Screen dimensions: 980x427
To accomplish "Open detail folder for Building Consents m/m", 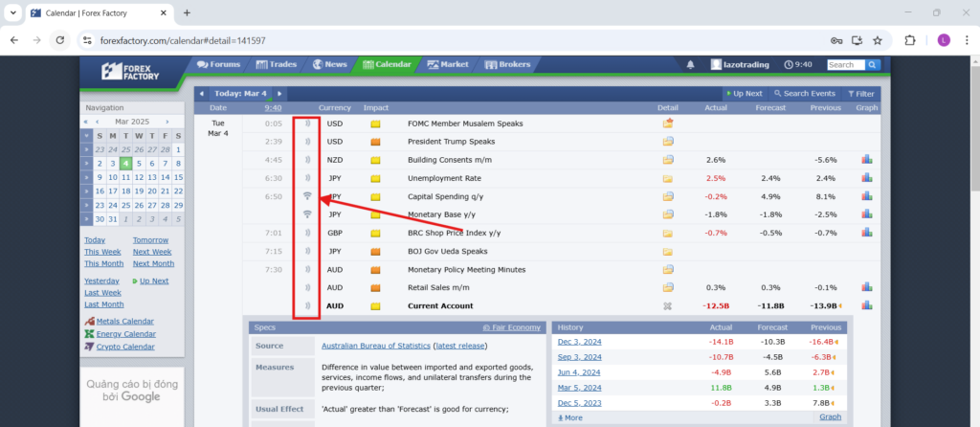I will tap(667, 160).
